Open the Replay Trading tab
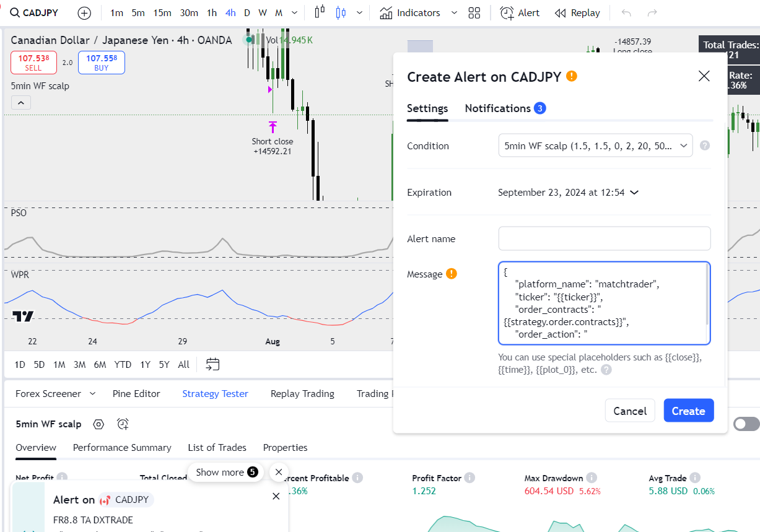The height and width of the screenshot is (532, 760). click(302, 393)
